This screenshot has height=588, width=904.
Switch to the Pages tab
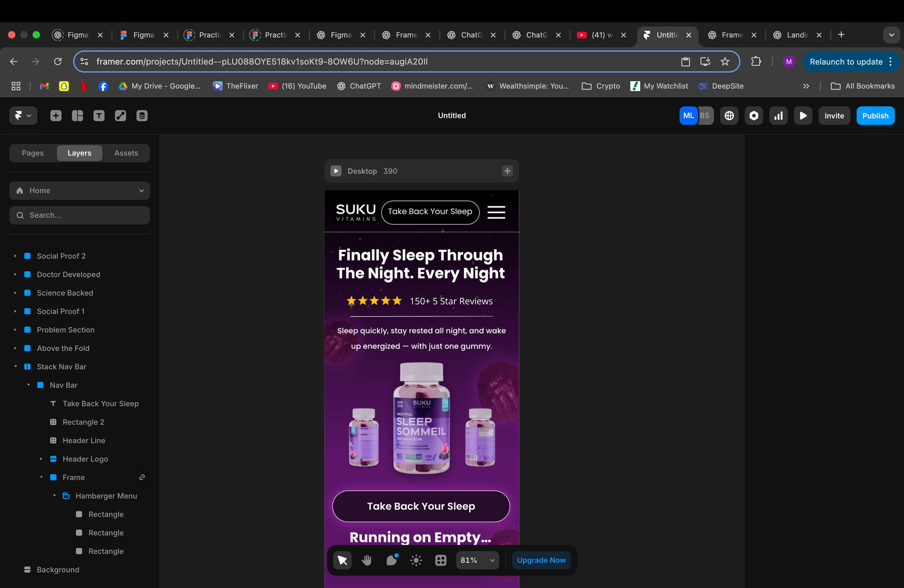click(x=33, y=153)
